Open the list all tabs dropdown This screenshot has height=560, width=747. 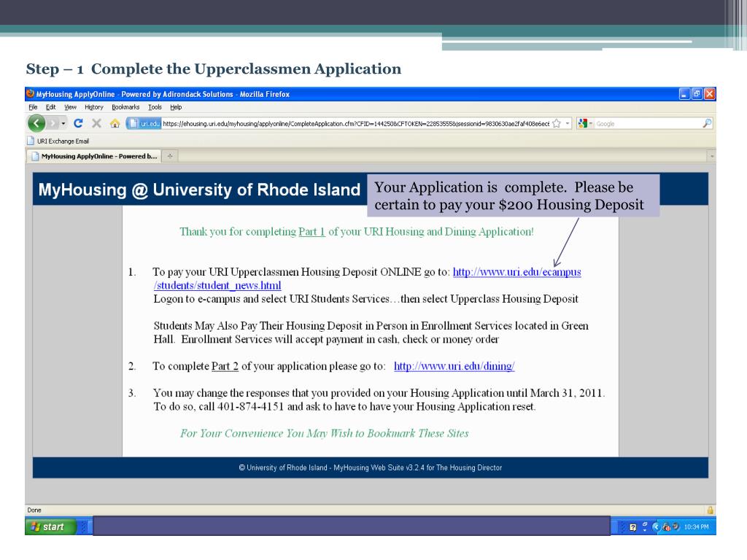pyautogui.click(x=712, y=156)
